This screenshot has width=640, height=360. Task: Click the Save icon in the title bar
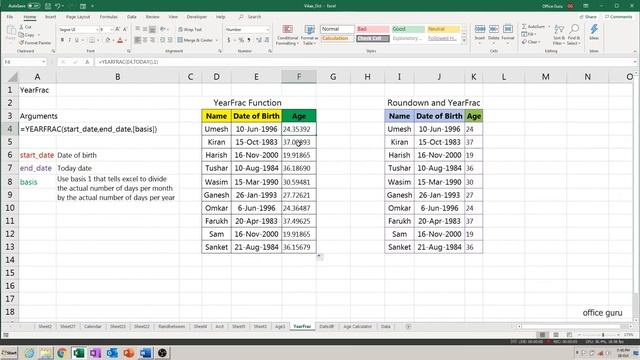tap(48, 6)
